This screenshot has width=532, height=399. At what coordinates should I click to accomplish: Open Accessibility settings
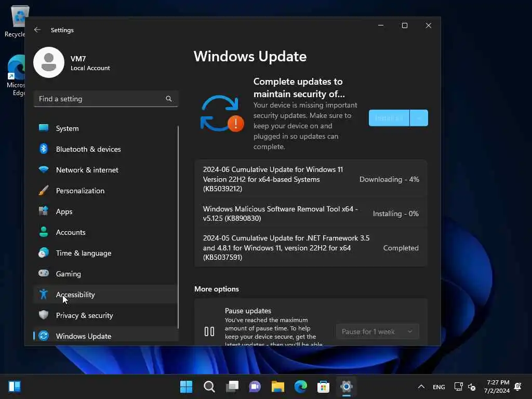coord(106,295)
